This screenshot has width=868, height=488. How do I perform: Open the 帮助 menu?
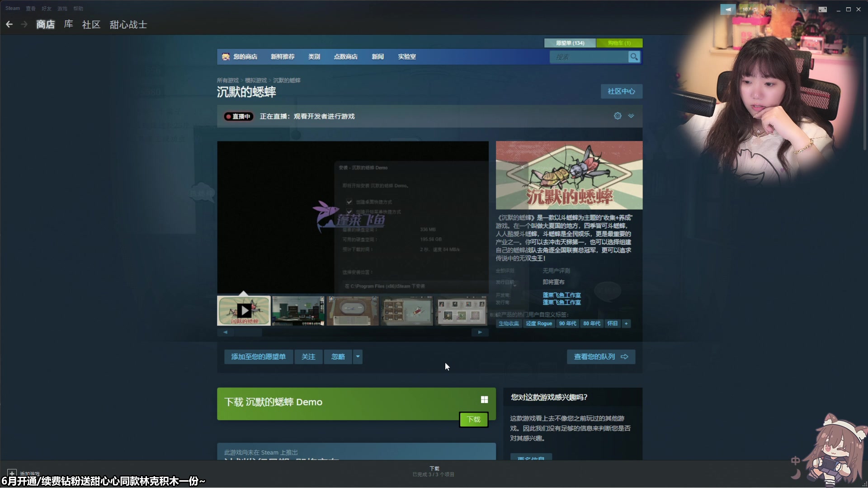pos(78,9)
